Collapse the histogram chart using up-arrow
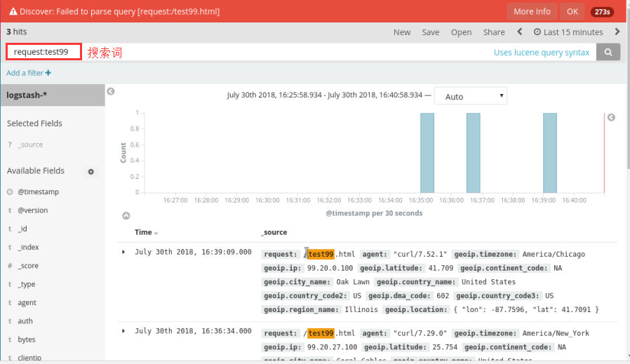This screenshot has width=630, height=364. pyautogui.click(x=126, y=216)
